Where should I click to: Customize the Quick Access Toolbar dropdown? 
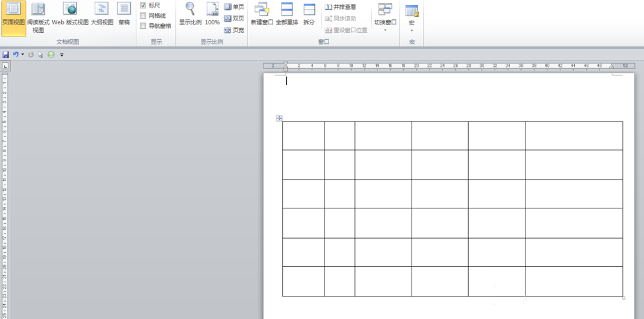(62, 55)
